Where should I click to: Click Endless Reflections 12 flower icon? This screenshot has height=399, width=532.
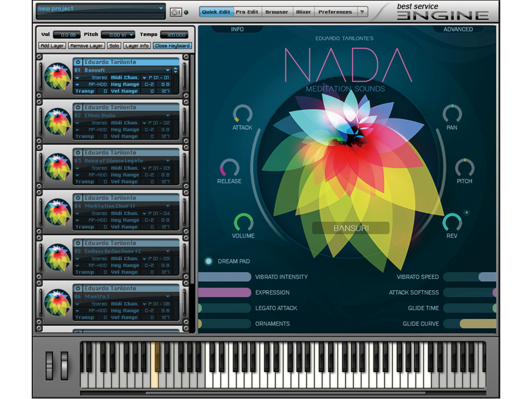(58, 258)
